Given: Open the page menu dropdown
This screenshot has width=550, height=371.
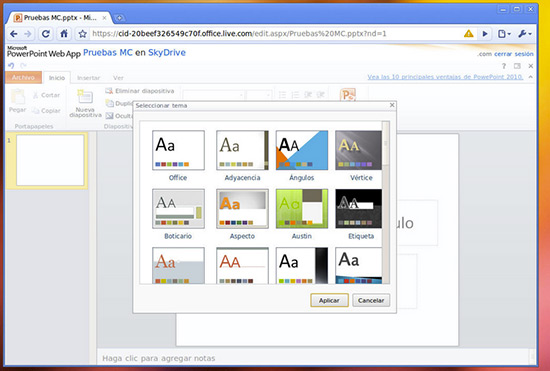Looking at the screenshot, I should pos(504,34).
